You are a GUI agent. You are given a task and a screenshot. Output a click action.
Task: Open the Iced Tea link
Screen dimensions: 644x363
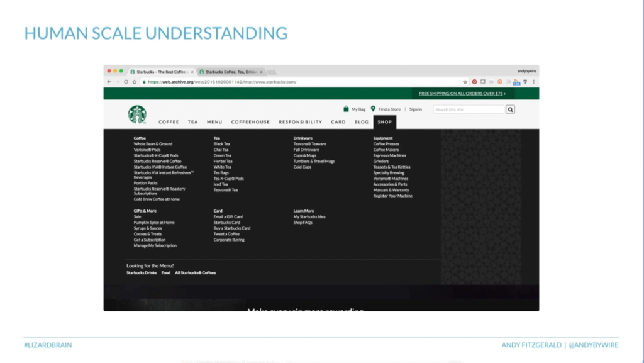221,184
